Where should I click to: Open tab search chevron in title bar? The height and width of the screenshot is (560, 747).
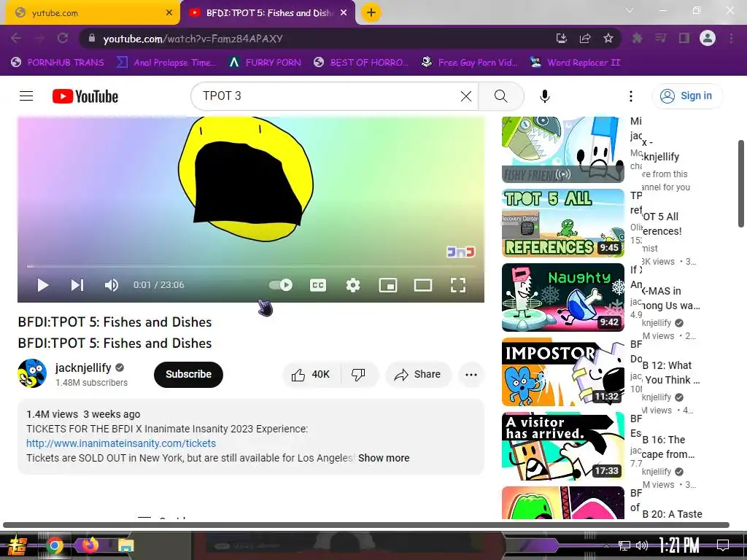[630, 10]
